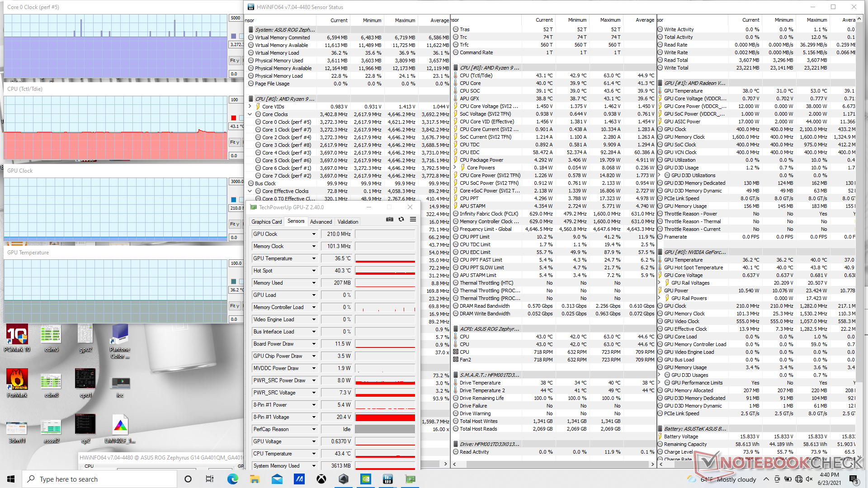Open the FurMark desktop icon
868x488 pixels.
coord(17,382)
